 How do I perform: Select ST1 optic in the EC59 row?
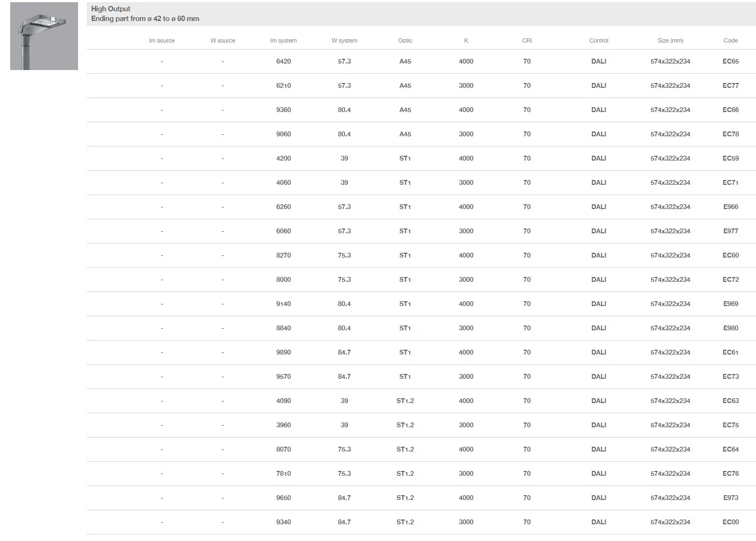pos(405,158)
